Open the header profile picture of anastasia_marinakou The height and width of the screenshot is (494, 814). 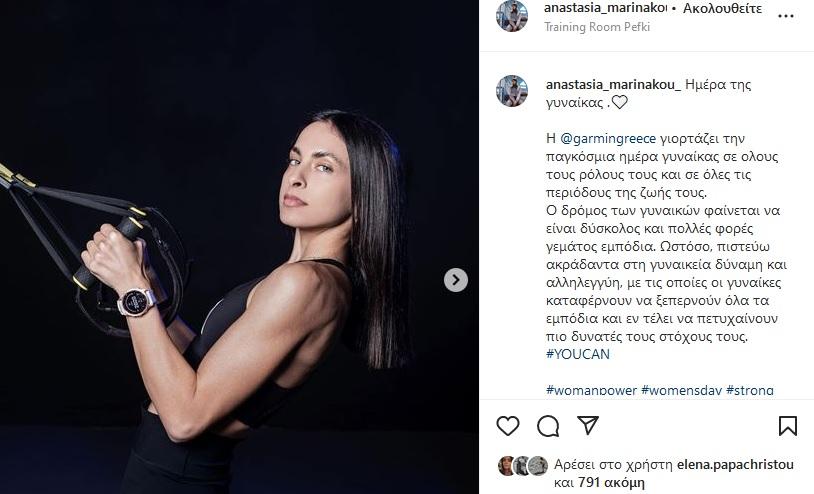click(512, 16)
